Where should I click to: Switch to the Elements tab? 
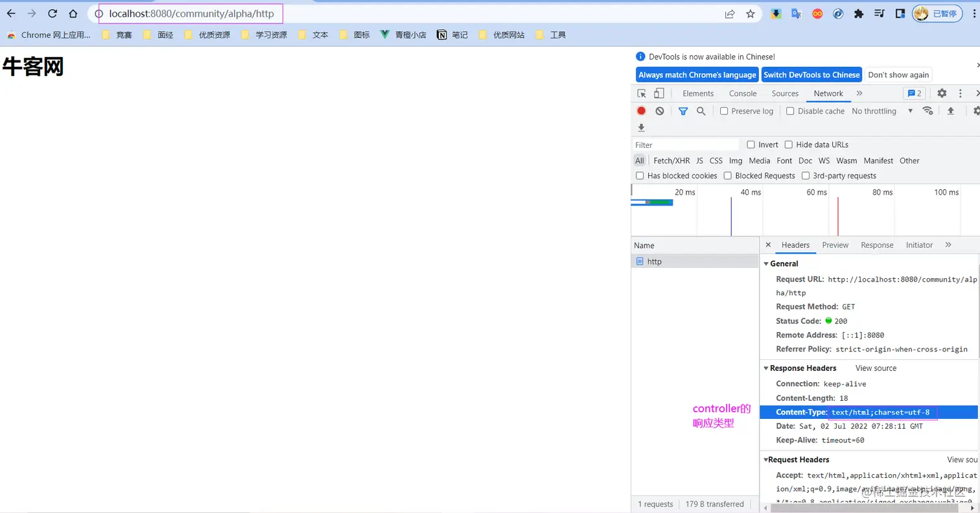(698, 93)
